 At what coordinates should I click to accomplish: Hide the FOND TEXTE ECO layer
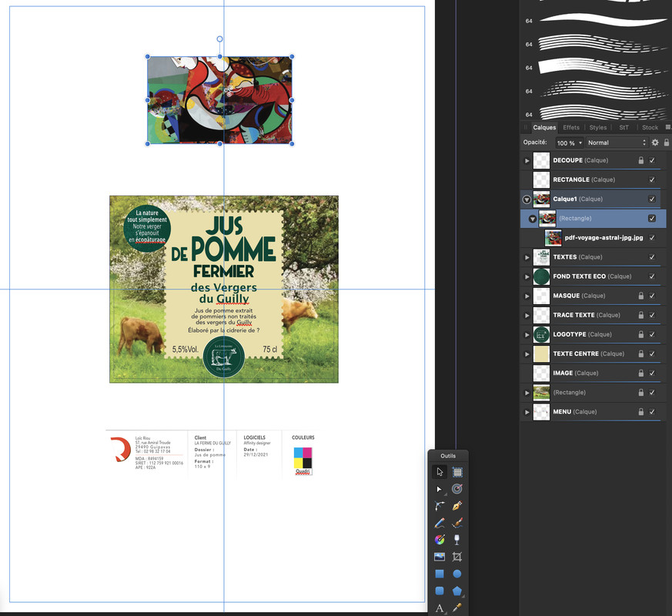click(x=652, y=276)
